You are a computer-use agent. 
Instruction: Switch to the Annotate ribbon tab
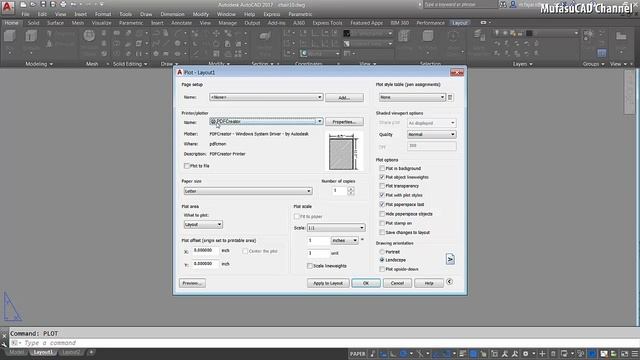pyautogui.click(x=182, y=23)
